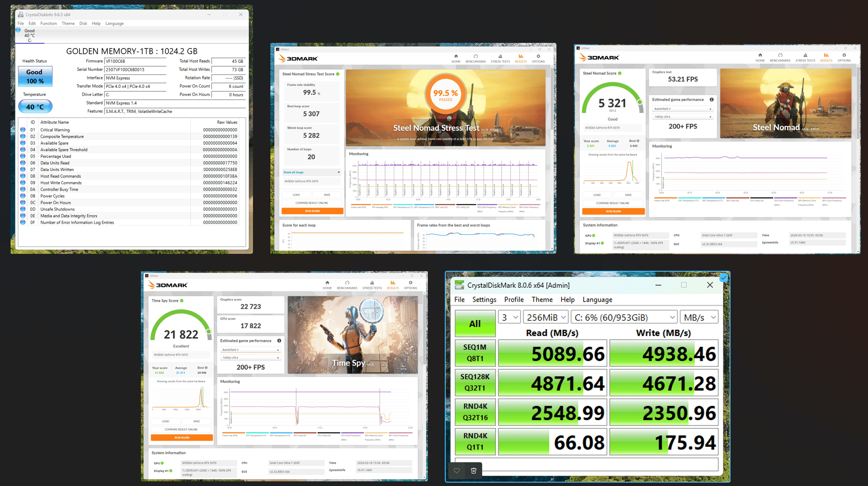Viewport: 868px width, 486px height.
Task: Go to Home in the Time Spy window
Action: point(327,285)
